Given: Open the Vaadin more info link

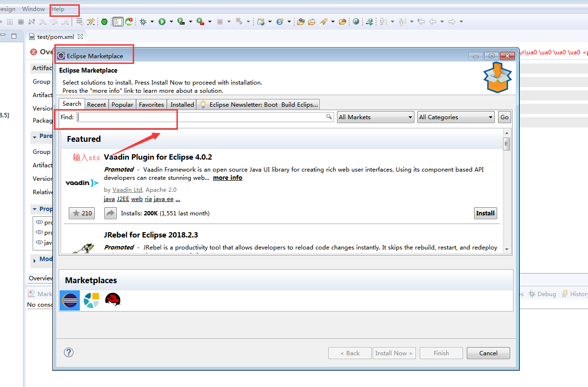Looking at the screenshot, I should (x=227, y=177).
